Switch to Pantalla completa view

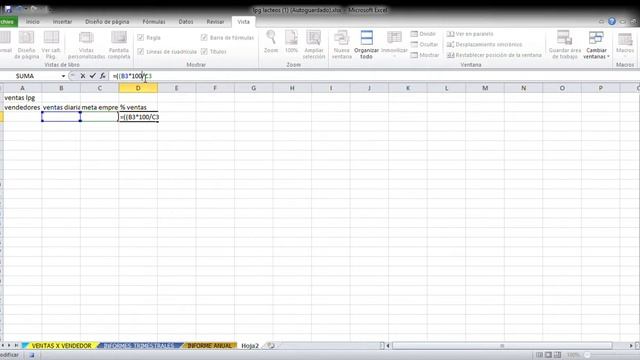119,44
